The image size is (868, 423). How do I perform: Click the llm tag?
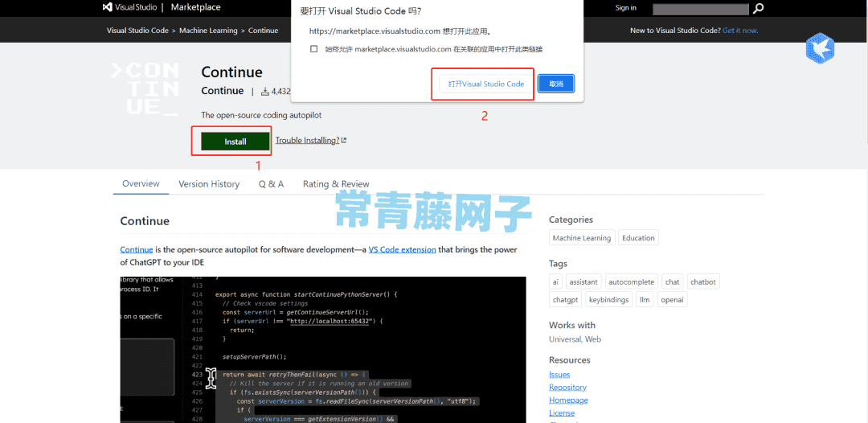pyautogui.click(x=645, y=299)
